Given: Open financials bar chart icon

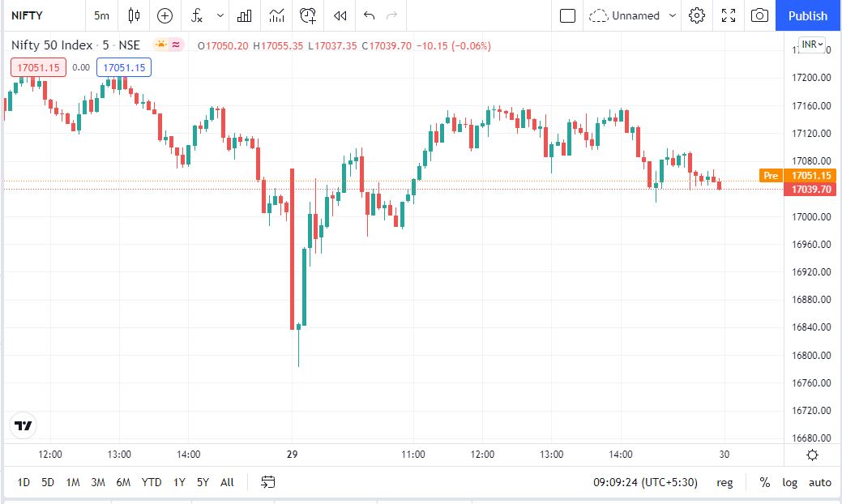Looking at the screenshot, I should pyautogui.click(x=244, y=15).
